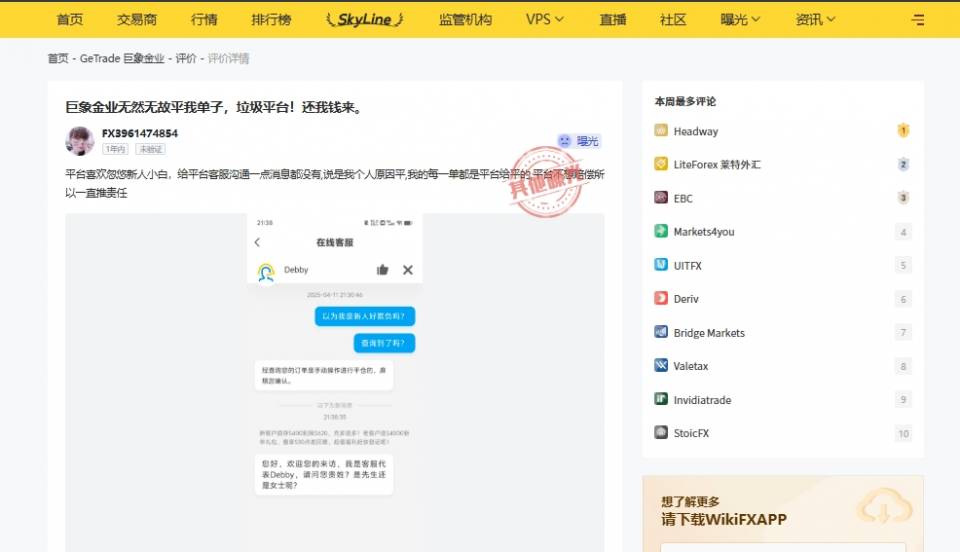Open the Valetax broker link
960x552 pixels.
pyautogui.click(x=691, y=366)
